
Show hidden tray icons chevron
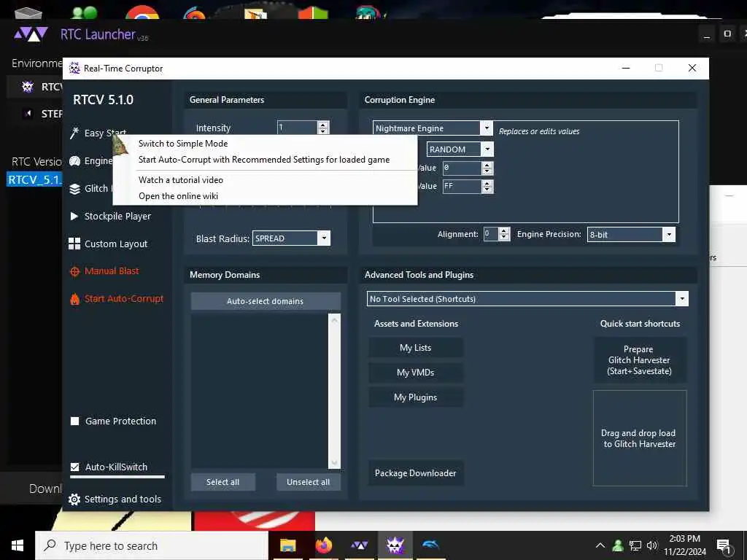[x=600, y=545]
